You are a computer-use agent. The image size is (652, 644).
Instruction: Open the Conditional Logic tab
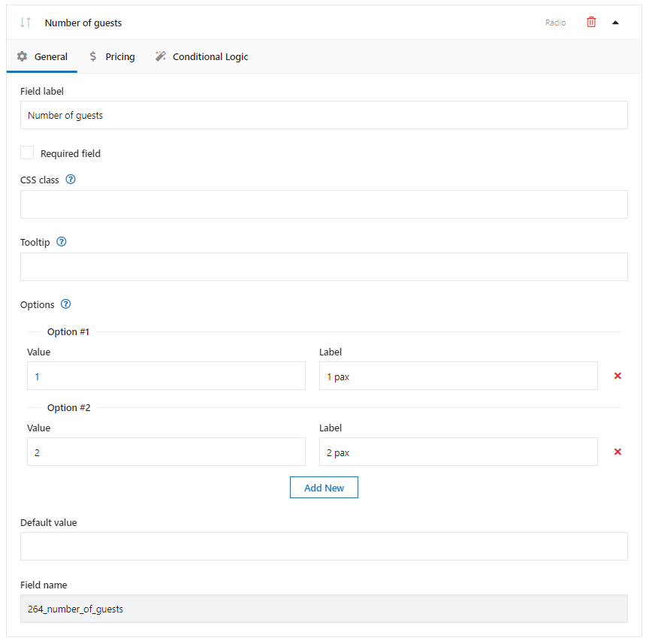(202, 56)
